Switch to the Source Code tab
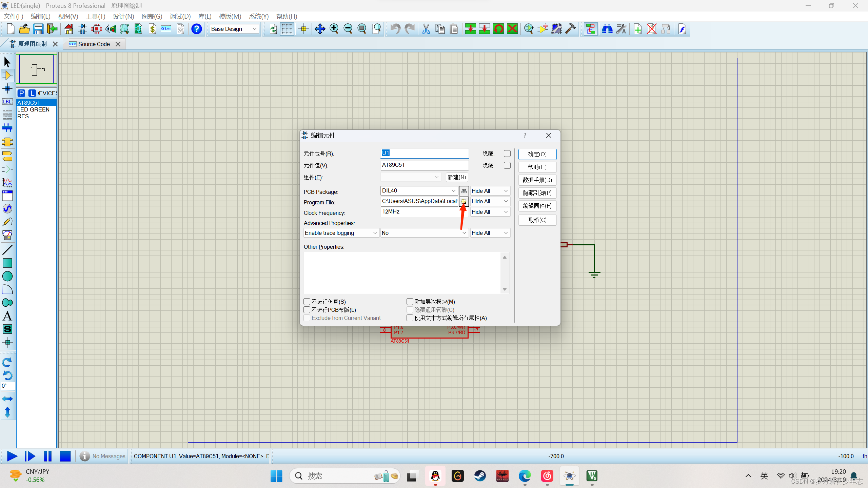The width and height of the screenshot is (868, 488). point(94,44)
